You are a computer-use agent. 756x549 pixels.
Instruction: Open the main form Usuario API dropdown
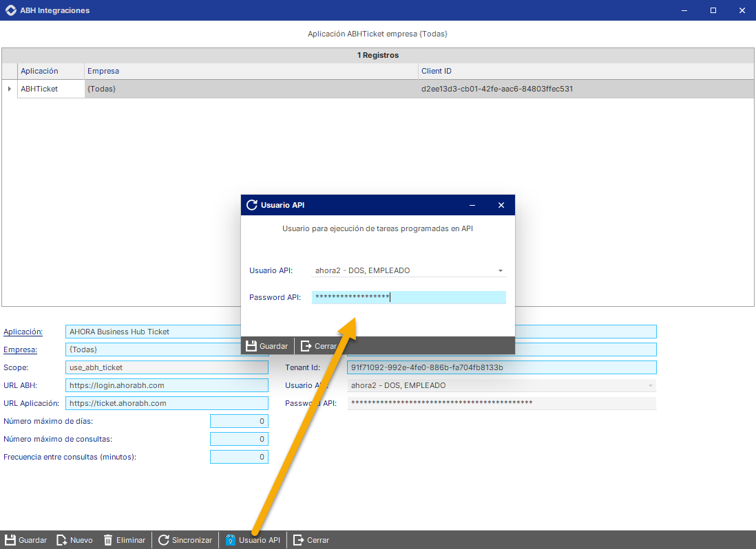[x=651, y=385]
